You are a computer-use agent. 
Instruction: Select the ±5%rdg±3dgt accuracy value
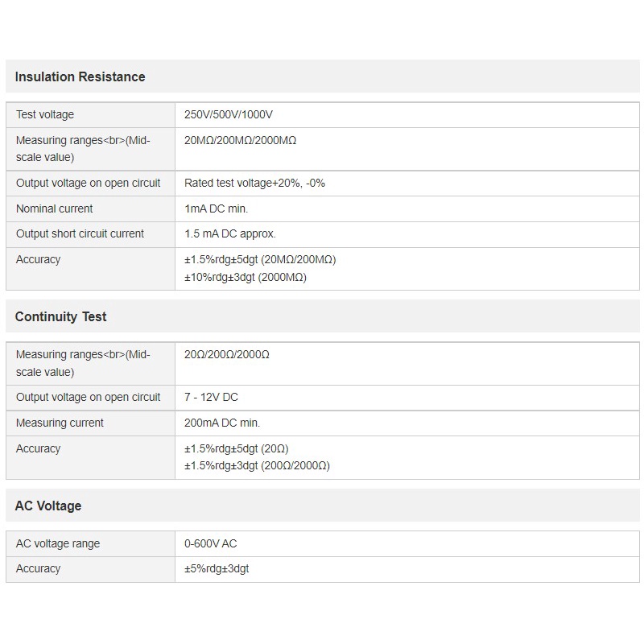[x=217, y=569]
